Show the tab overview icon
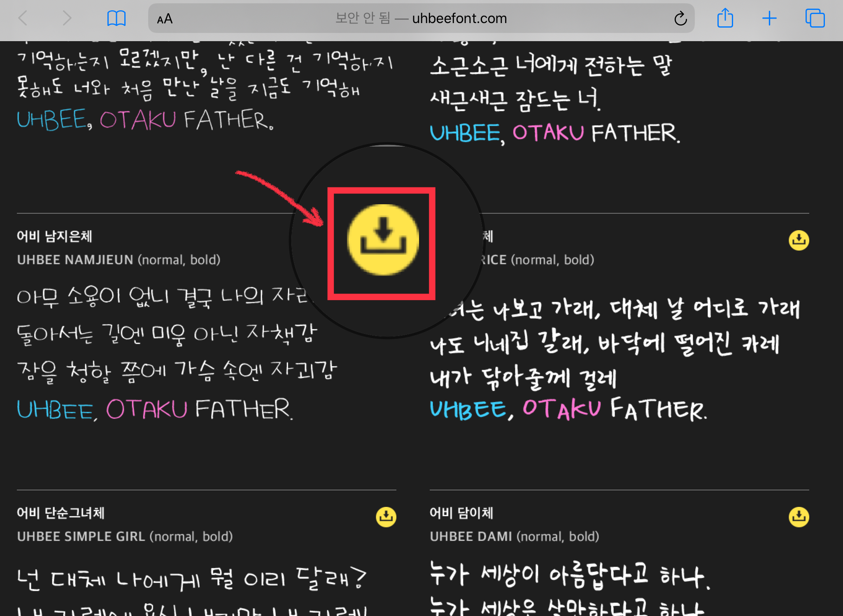 [815, 18]
